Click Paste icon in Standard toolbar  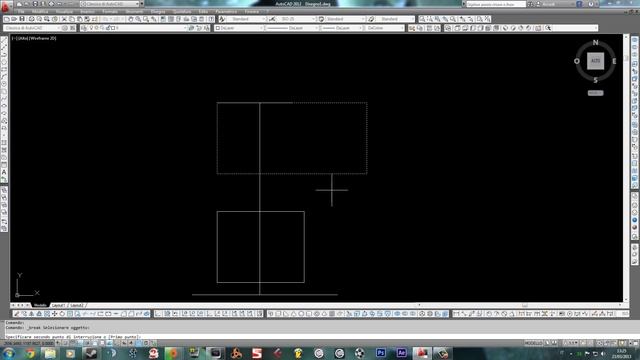coord(80,19)
